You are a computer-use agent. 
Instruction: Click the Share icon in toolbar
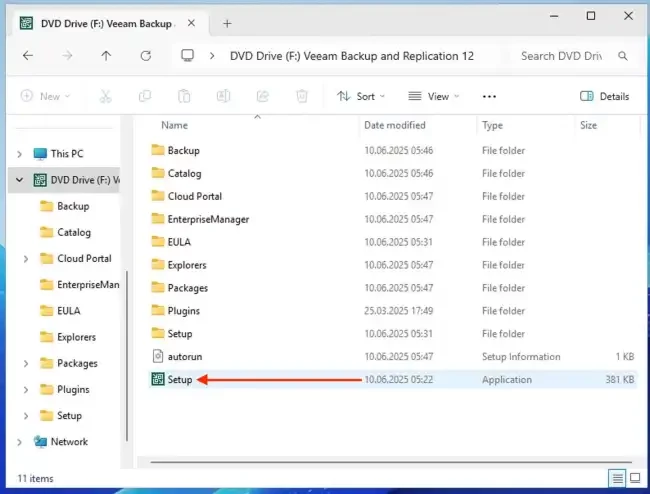[263, 96]
